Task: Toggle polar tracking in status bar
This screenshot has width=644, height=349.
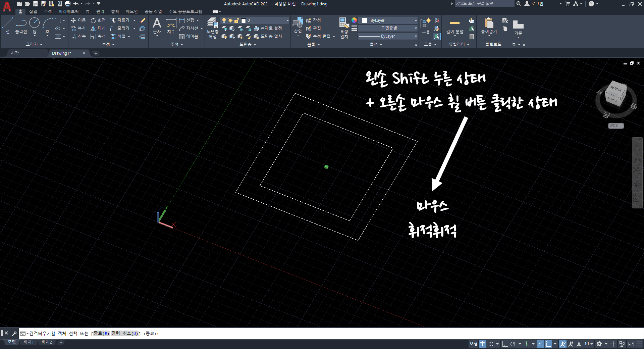Action: coord(513,344)
